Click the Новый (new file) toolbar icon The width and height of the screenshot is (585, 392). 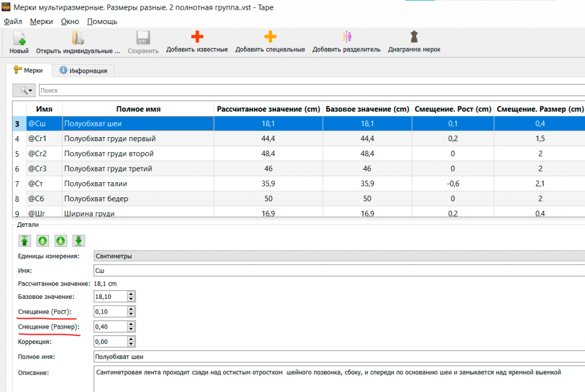coord(19,38)
